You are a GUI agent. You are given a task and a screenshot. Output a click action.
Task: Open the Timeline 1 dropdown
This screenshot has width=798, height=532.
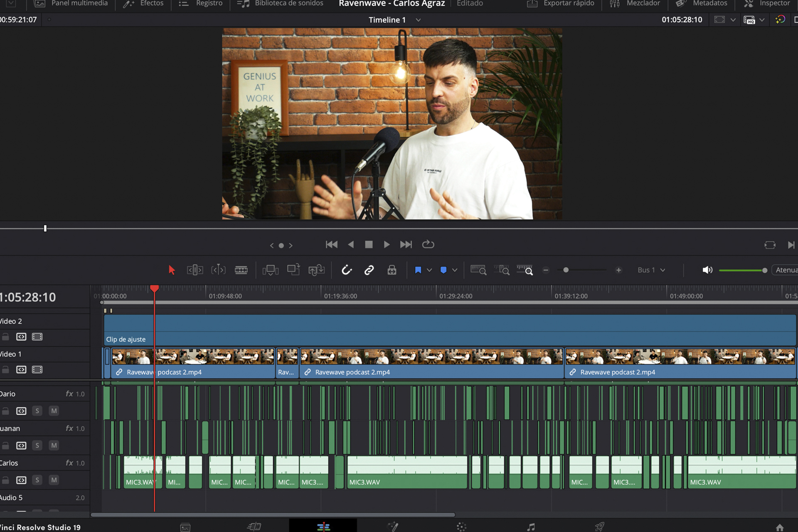(x=418, y=20)
